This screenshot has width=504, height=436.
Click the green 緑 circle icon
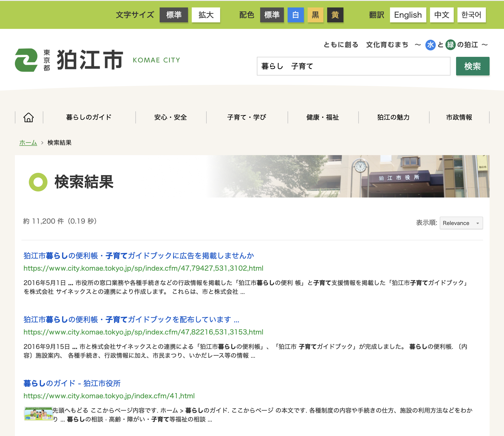pos(450,45)
